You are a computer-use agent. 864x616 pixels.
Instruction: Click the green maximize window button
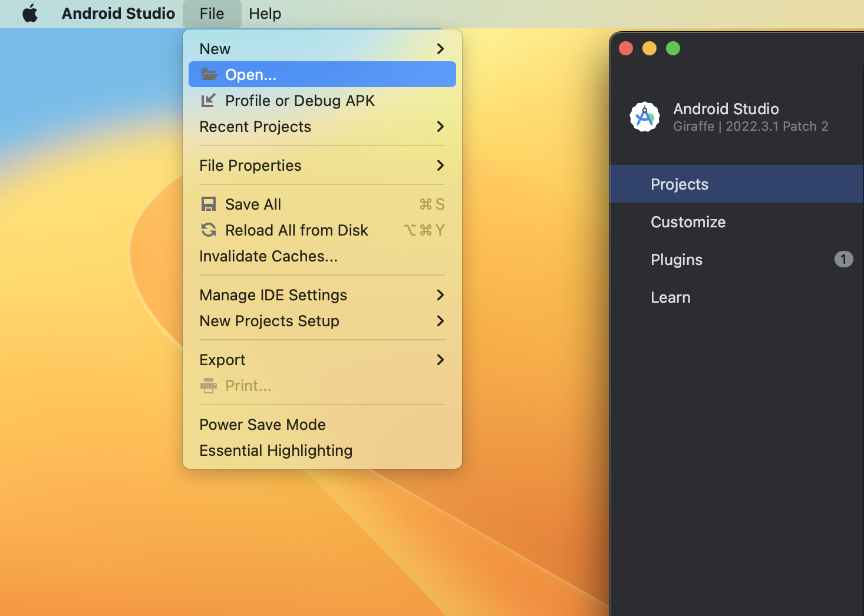coord(672,48)
